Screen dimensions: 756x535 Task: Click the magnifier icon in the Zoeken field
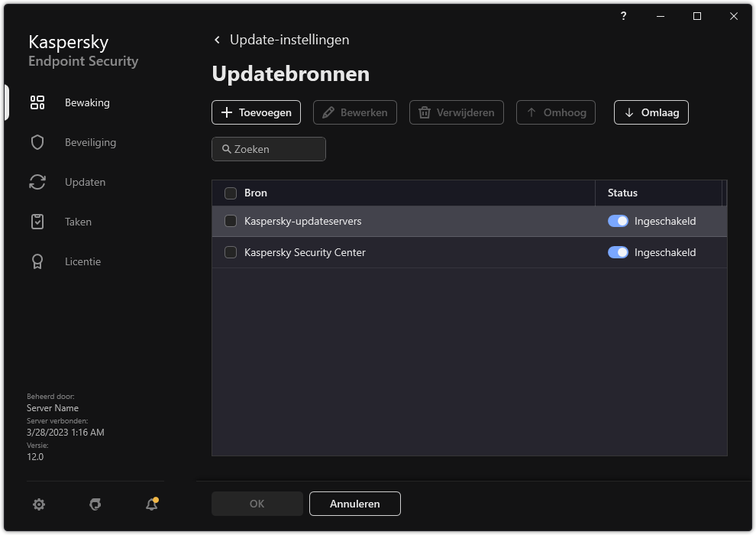coord(227,149)
